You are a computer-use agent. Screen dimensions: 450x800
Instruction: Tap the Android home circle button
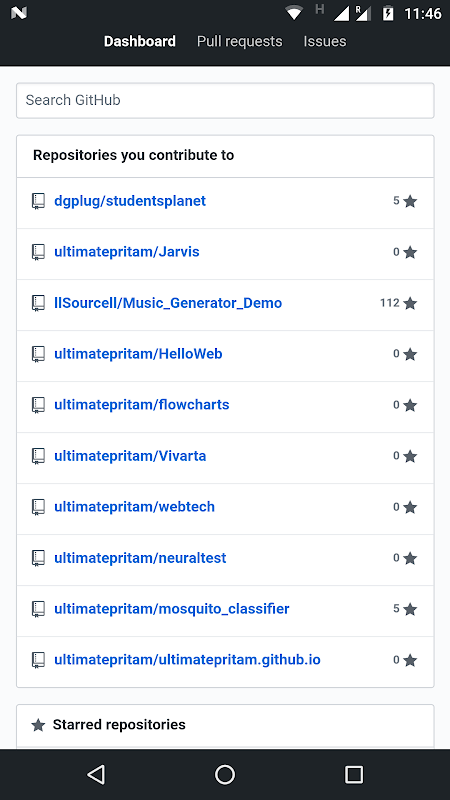225,774
